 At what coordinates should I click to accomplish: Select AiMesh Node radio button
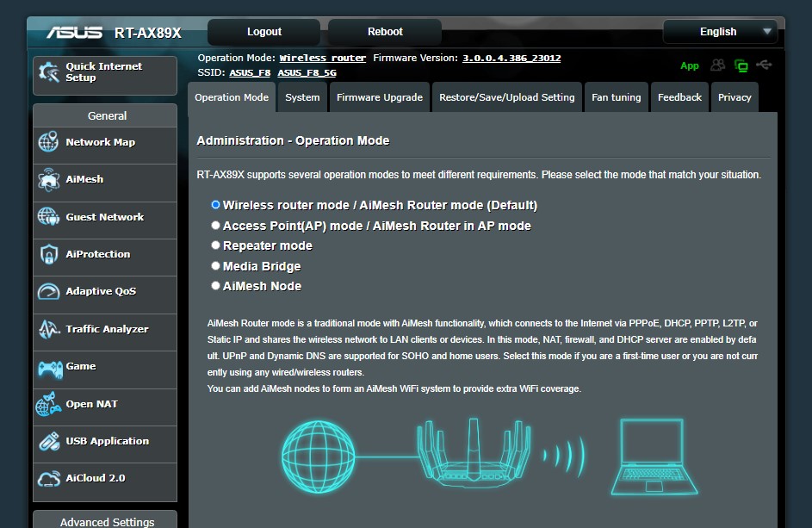[x=215, y=285]
